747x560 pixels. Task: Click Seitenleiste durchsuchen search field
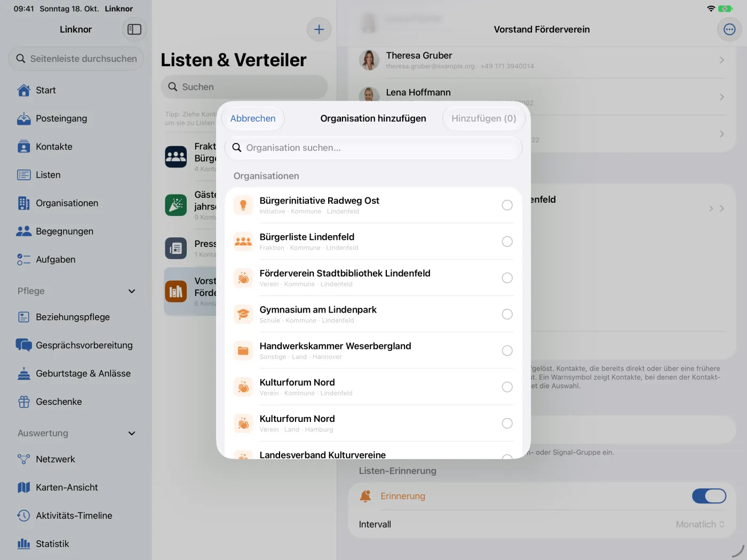pos(76,59)
